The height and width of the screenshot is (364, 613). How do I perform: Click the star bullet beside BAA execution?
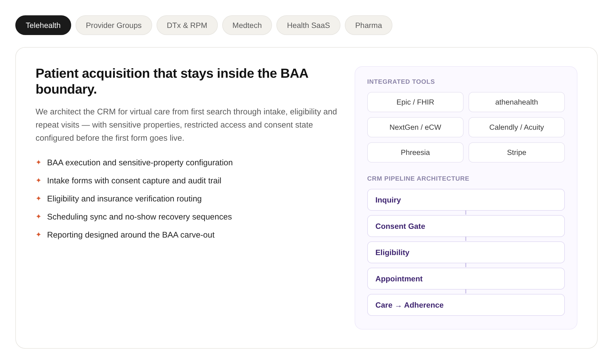pyautogui.click(x=39, y=162)
